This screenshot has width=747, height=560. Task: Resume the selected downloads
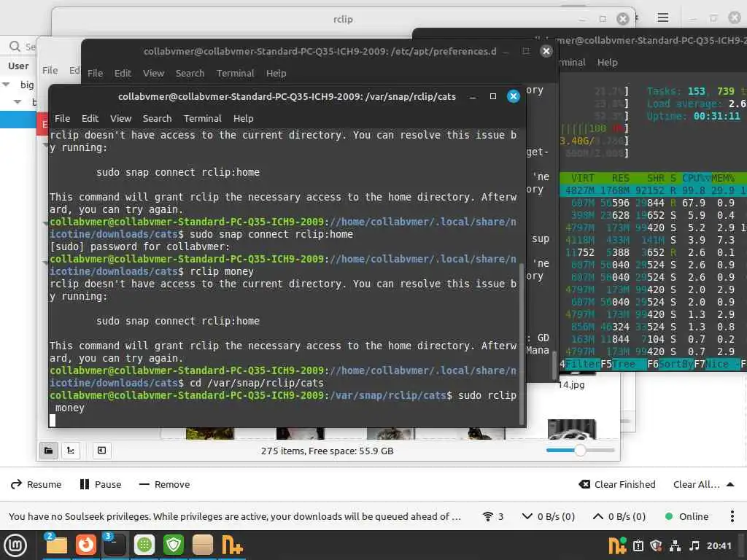tap(36, 484)
